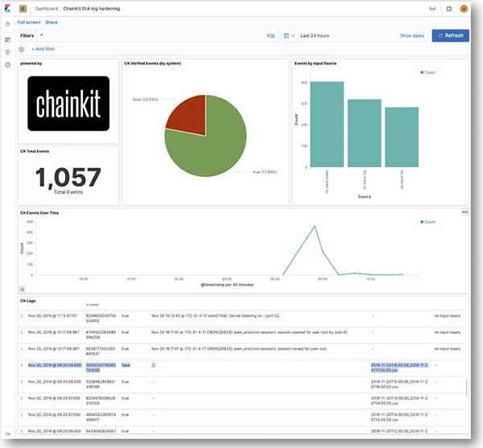This screenshot has width=483, height=448.
Task: Click the Show dates link
Action: click(x=411, y=35)
